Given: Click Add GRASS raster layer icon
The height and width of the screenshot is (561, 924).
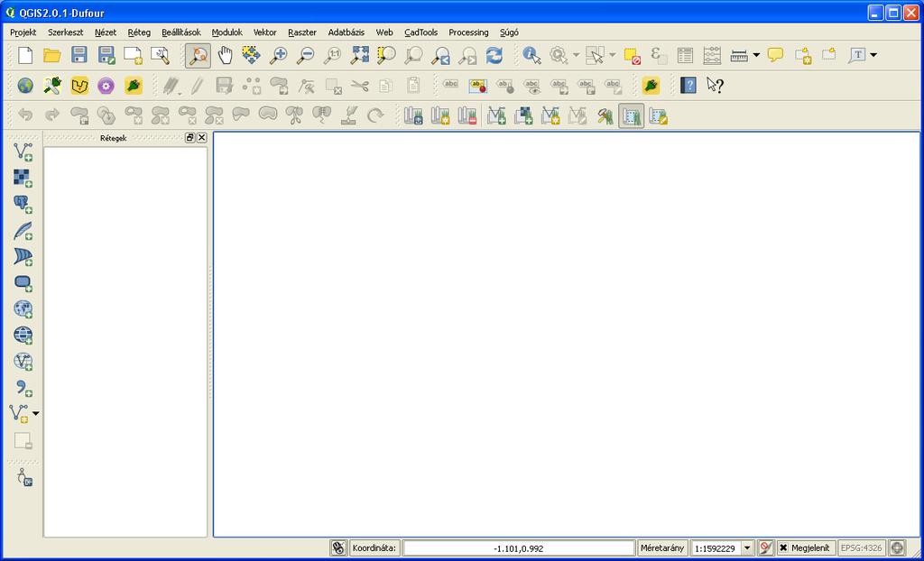Looking at the screenshot, I should pos(523,116).
